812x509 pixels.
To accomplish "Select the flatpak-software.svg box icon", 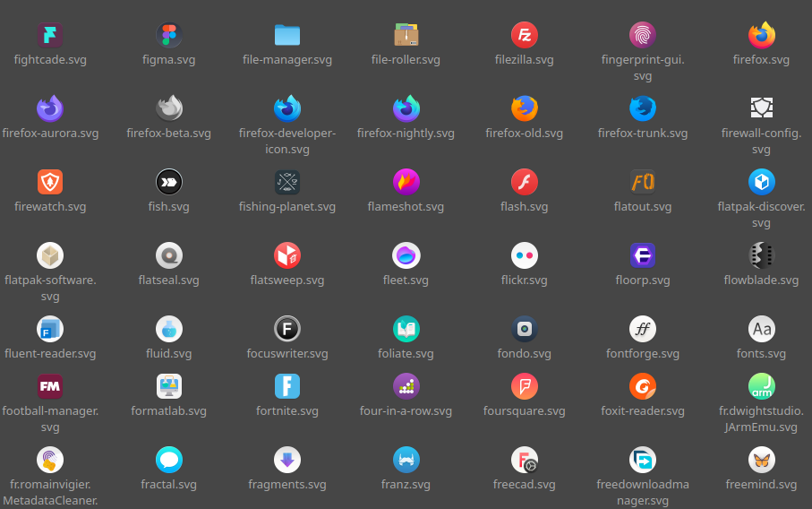I will coord(50,255).
